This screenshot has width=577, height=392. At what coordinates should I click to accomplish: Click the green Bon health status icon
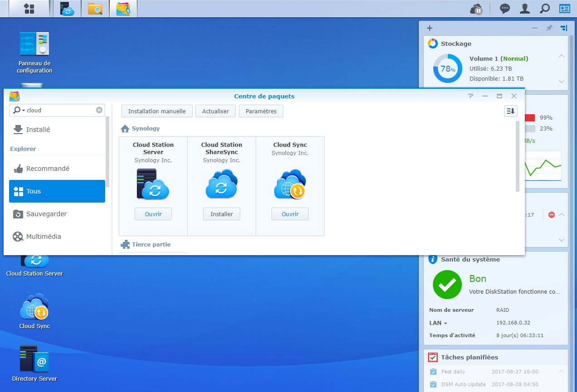click(x=447, y=284)
